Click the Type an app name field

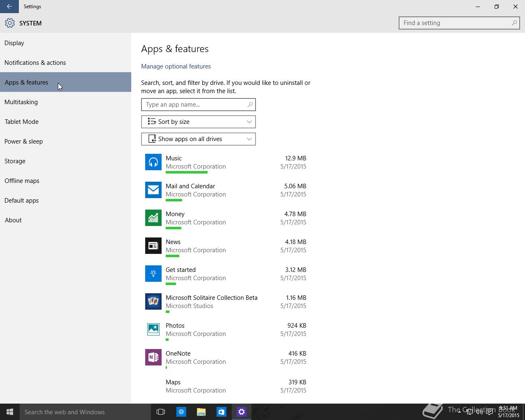point(199,105)
